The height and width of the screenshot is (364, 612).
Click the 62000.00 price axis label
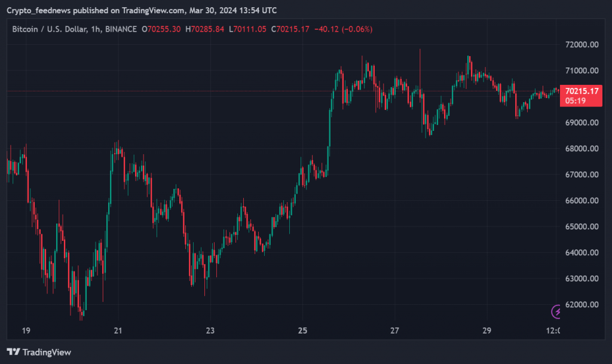(x=582, y=305)
